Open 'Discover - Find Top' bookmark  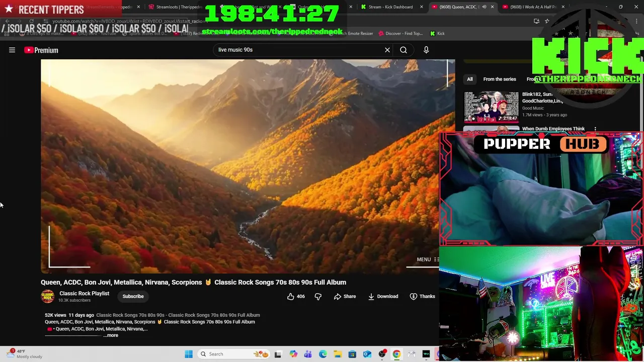pyautogui.click(x=400, y=33)
